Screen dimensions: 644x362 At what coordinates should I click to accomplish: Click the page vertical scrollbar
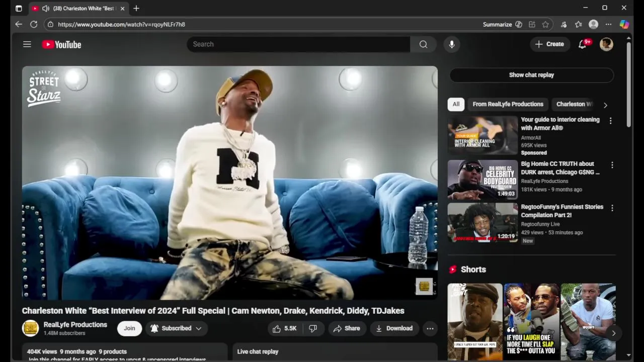628,84
